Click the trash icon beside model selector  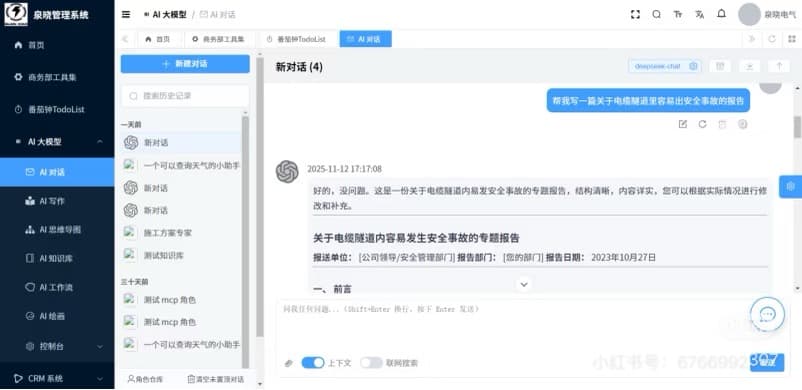(x=720, y=66)
